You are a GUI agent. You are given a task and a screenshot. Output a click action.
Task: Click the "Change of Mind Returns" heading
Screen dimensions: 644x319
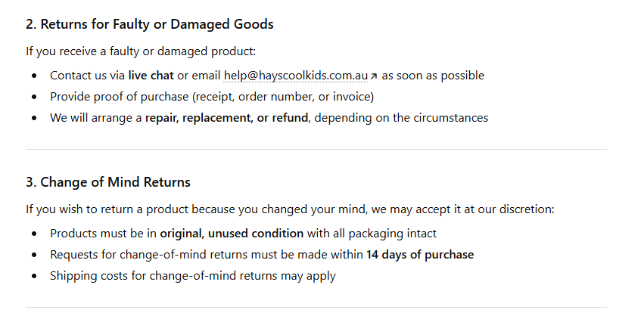pos(107,182)
